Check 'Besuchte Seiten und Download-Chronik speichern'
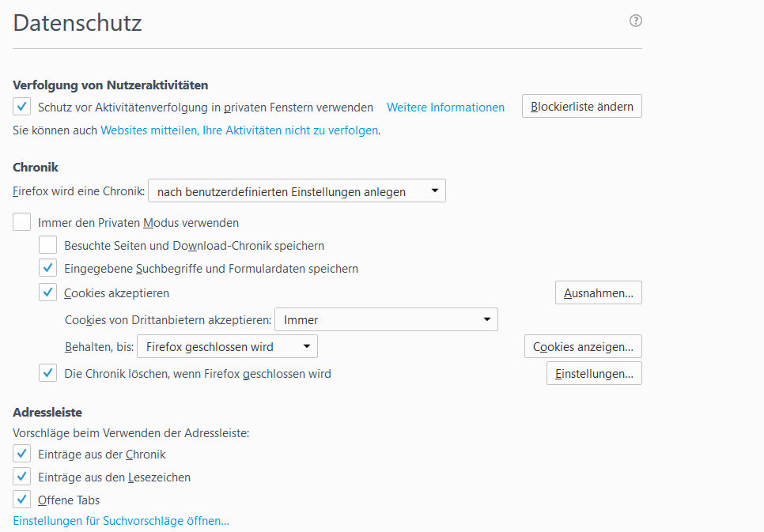This screenshot has height=532, width=764. tap(48, 246)
